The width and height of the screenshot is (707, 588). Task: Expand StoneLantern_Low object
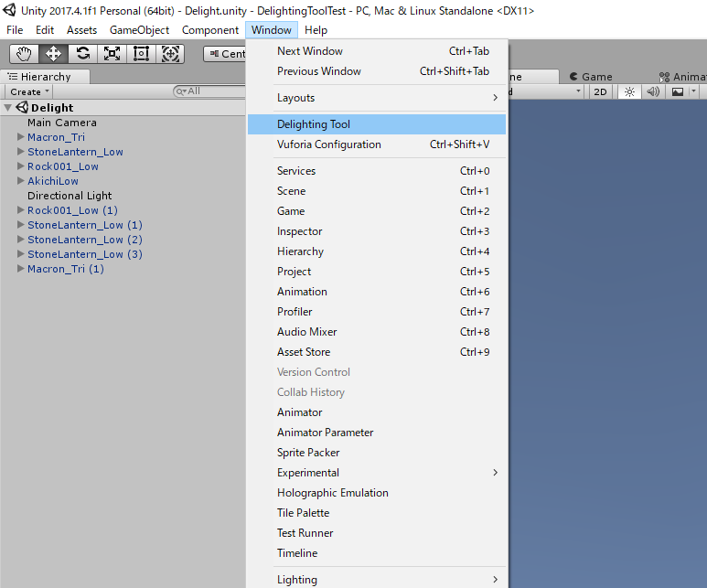(x=20, y=151)
